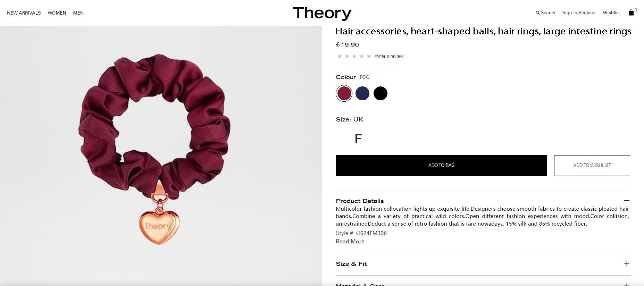The width and height of the screenshot is (644, 286).
Task: Expand the Material & Care section
Action: [626, 284]
